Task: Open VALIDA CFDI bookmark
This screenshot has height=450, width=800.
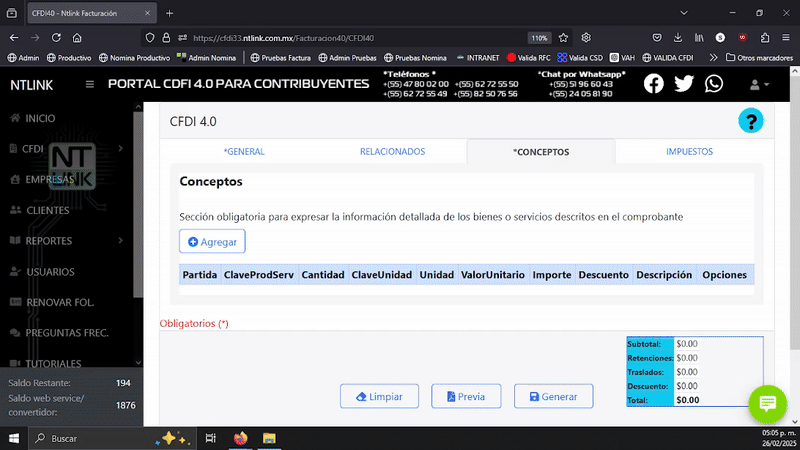Action: (667, 58)
